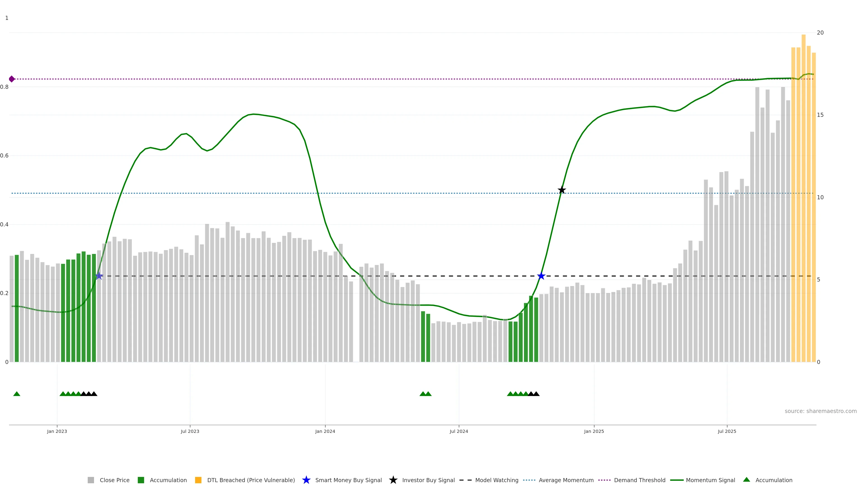Click the DTL Breached orange legend swatch
This screenshot has height=488, width=868.
198,480
